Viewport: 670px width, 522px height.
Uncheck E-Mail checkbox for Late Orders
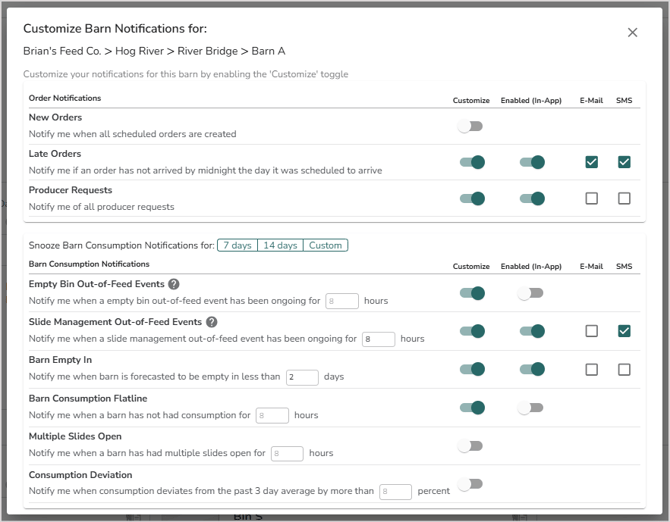pyautogui.click(x=592, y=162)
